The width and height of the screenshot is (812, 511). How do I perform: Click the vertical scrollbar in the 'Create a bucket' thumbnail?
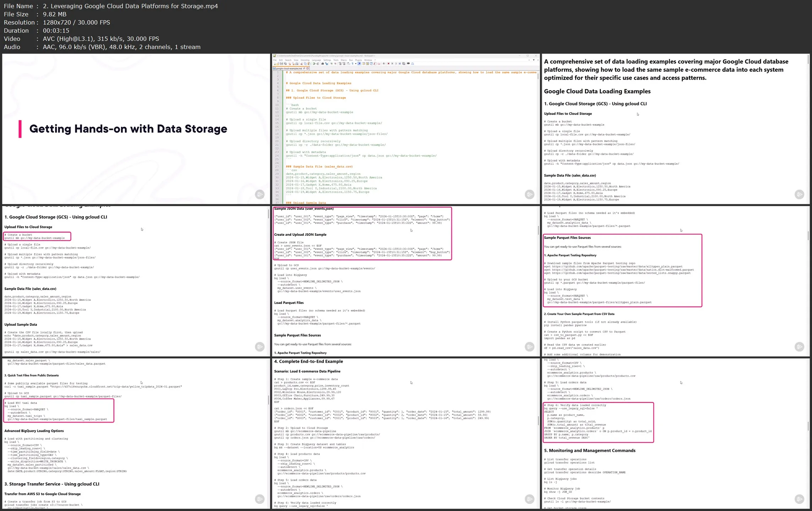tap(268, 214)
